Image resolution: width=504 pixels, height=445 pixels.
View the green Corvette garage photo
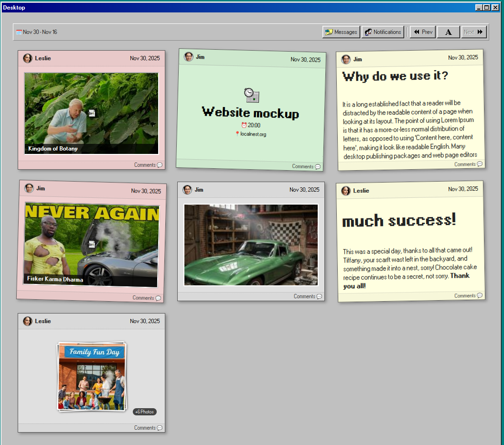251,245
